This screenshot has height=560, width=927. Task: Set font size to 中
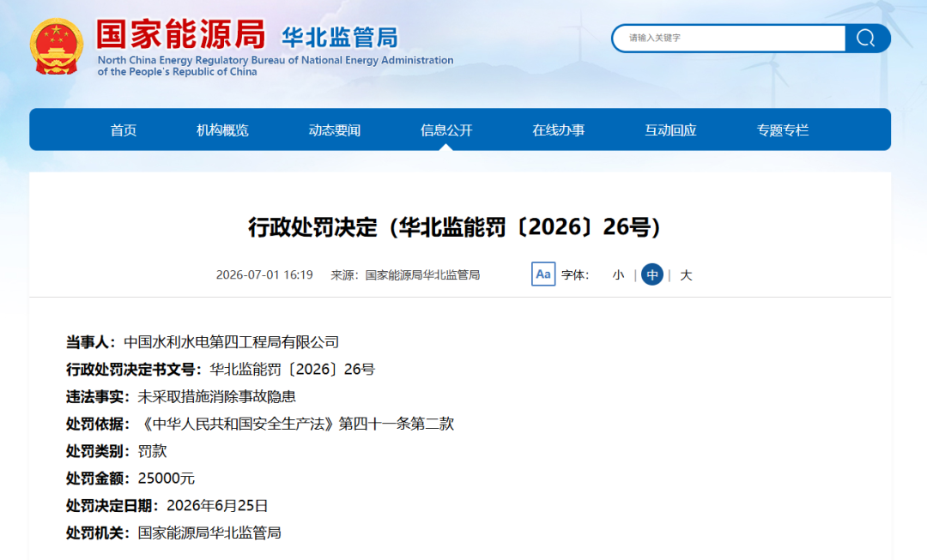point(652,274)
